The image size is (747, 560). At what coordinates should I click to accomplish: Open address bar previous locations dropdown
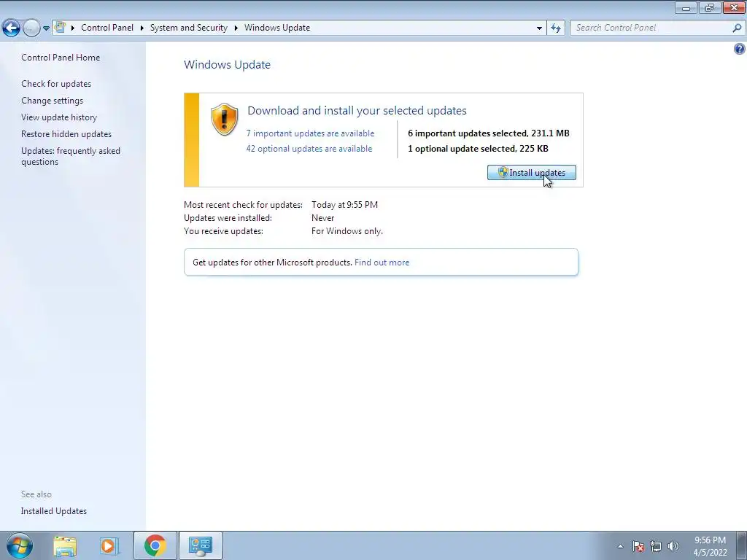pyautogui.click(x=539, y=28)
